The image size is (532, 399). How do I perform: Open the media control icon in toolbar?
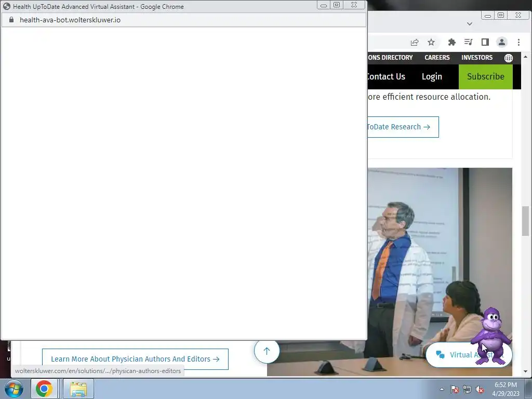point(468,42)
